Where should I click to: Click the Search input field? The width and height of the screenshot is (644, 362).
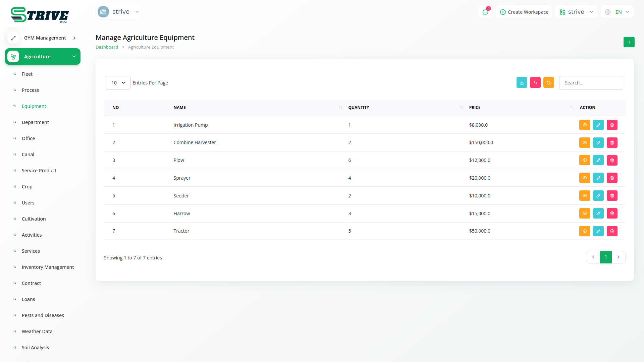tap(591, 83)
